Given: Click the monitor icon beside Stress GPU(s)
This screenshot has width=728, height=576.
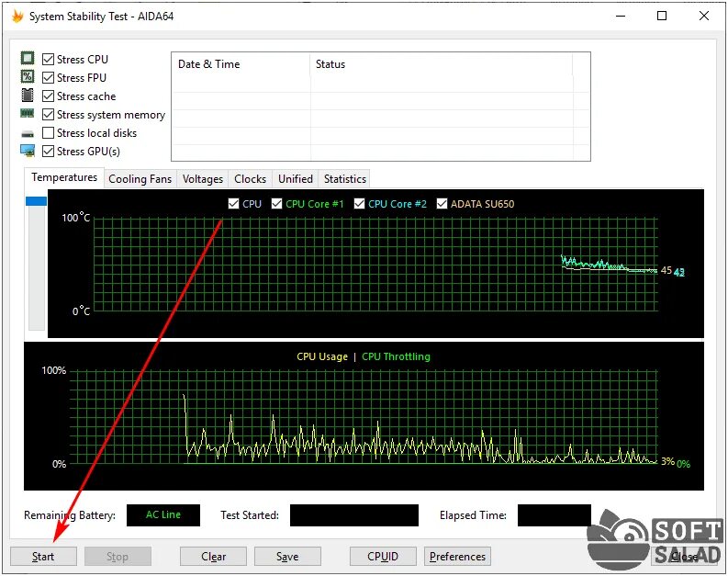Looking at the screenshot, I should click(28, 151).
